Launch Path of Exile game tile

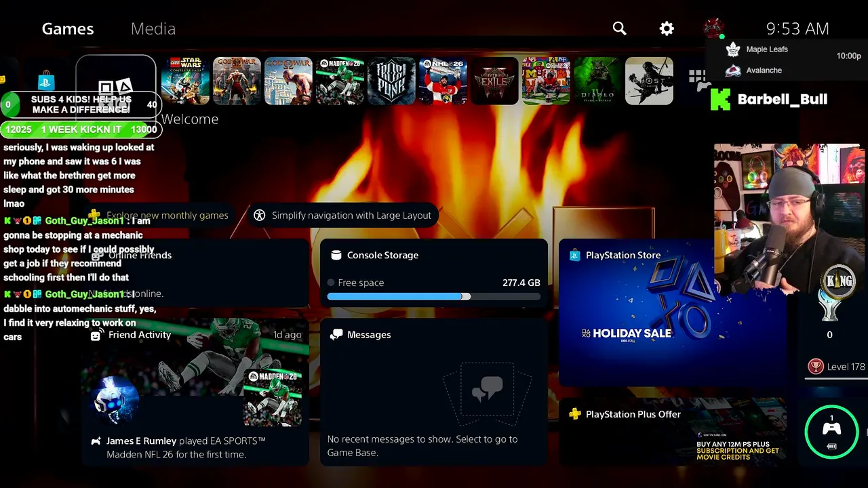494,81
